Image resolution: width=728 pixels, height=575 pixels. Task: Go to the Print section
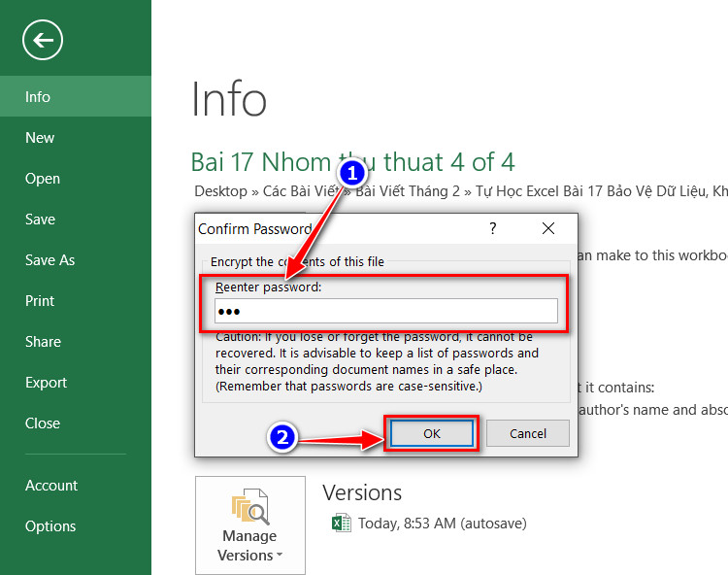click(x=75, y=301)
